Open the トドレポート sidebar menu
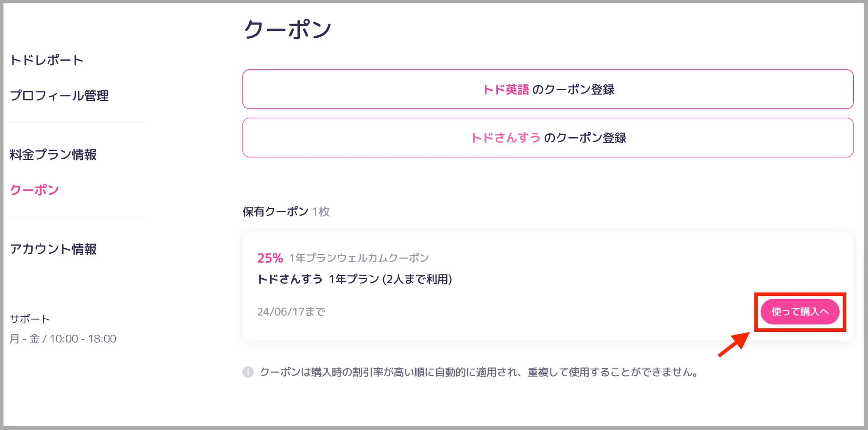This screenshot has width=868, height=430. [47, 60]
